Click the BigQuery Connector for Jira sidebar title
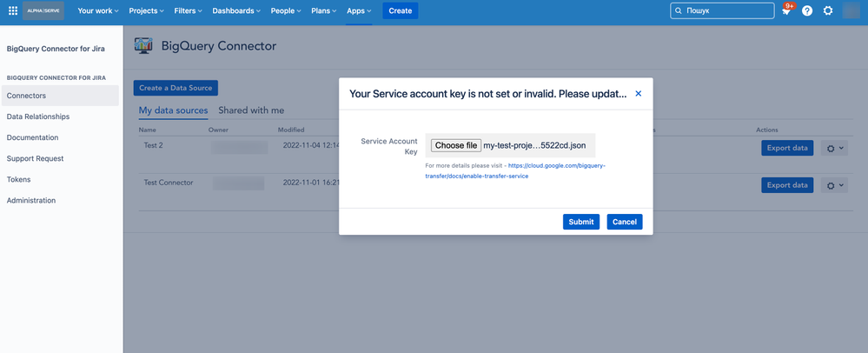The width and height of the screenshot is (868, 353). coord(56,49)
